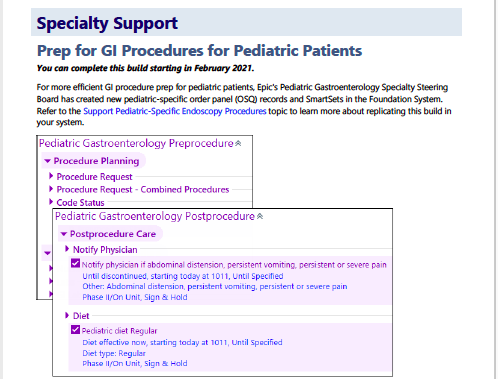
Task: Open the Pediatric Gastroenterology Postprocedure title
Action: click(x=155, y=216)
